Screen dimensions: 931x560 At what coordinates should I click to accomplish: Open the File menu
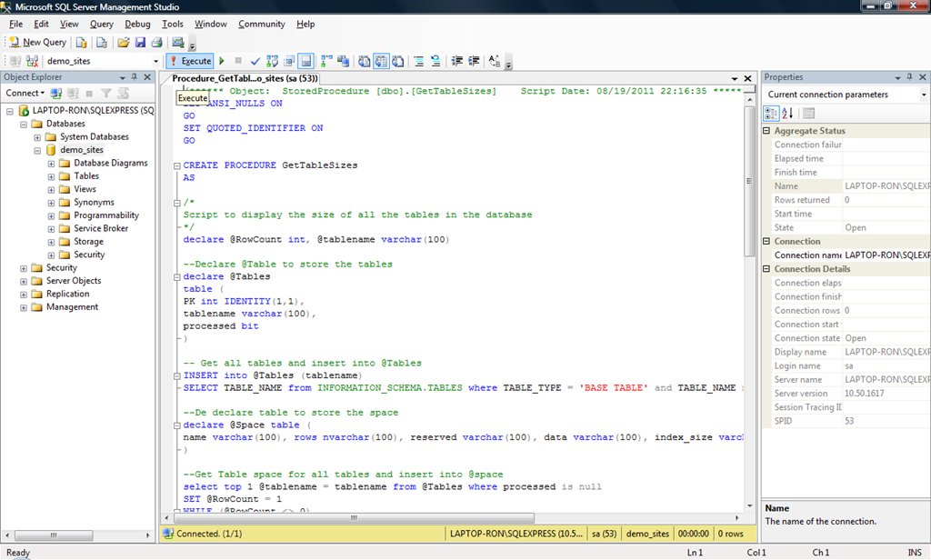16,24
